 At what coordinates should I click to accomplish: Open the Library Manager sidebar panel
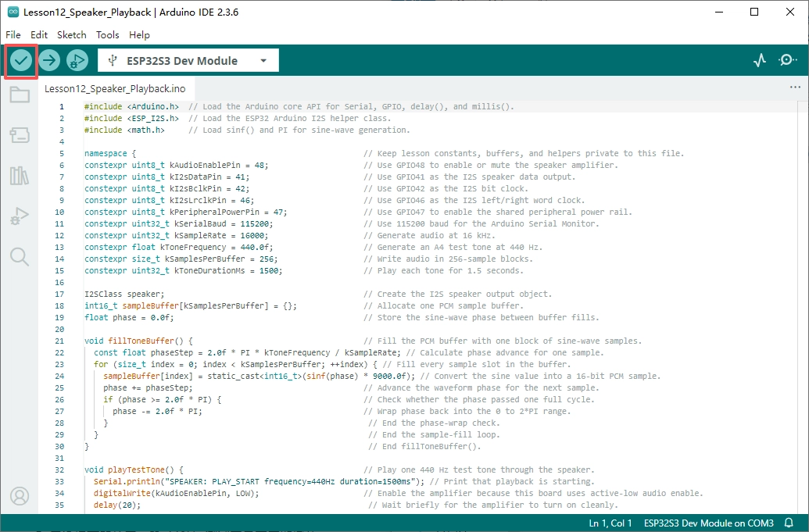pos(20,176)
